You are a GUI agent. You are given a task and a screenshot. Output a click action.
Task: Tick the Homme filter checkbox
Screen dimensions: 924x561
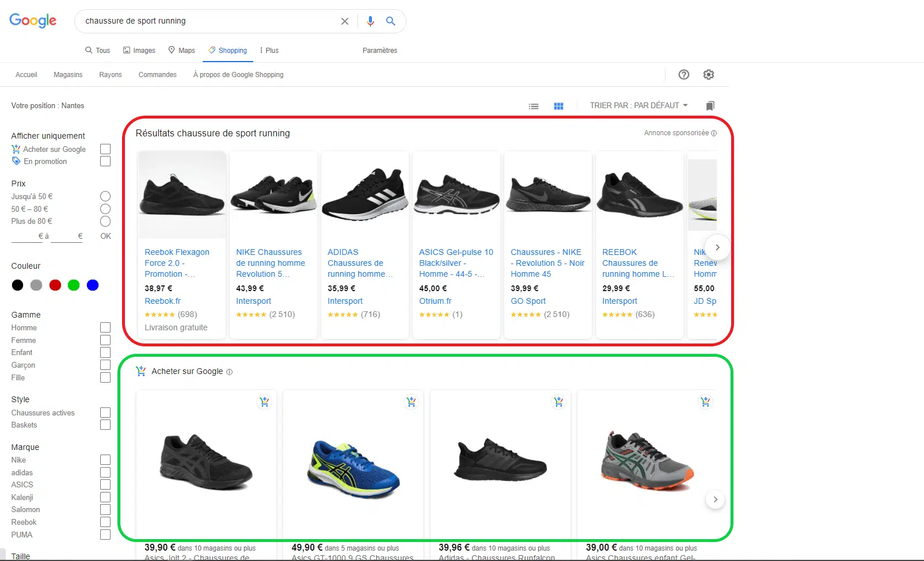click(105, 327)
